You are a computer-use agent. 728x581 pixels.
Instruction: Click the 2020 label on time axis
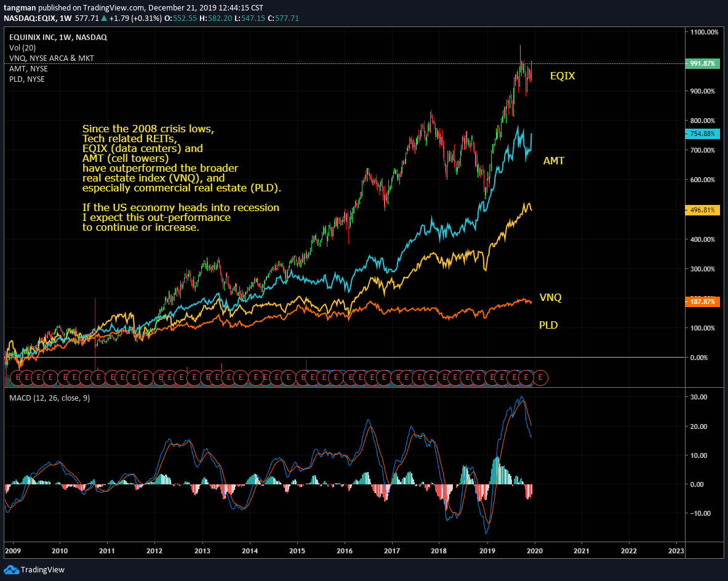click(535, 551)
